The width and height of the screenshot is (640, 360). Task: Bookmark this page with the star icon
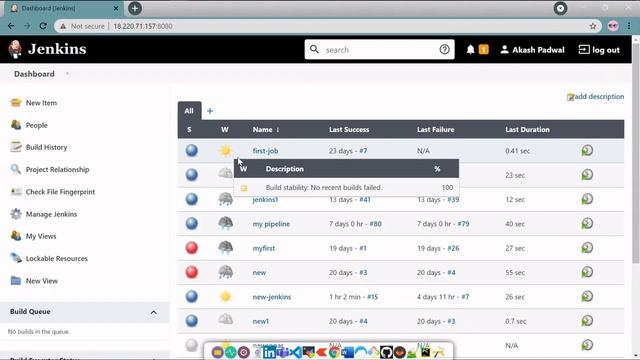point(593,26)
